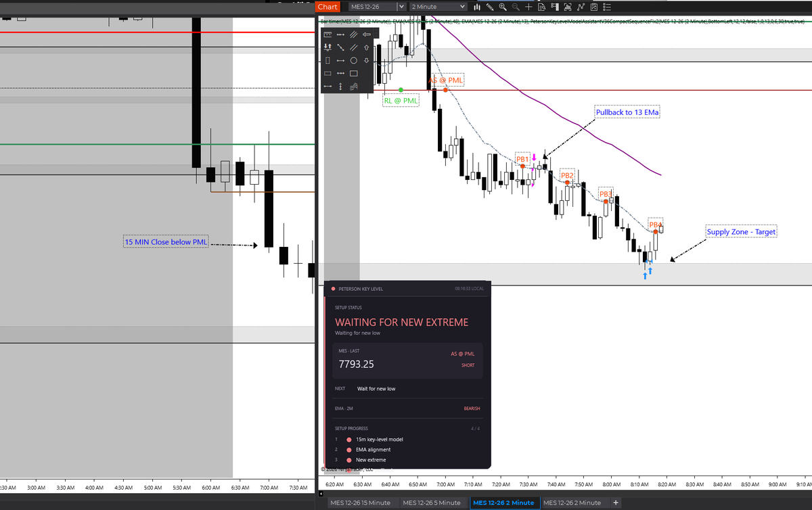Click the PB4 marker label

click(x=655, y=225)
